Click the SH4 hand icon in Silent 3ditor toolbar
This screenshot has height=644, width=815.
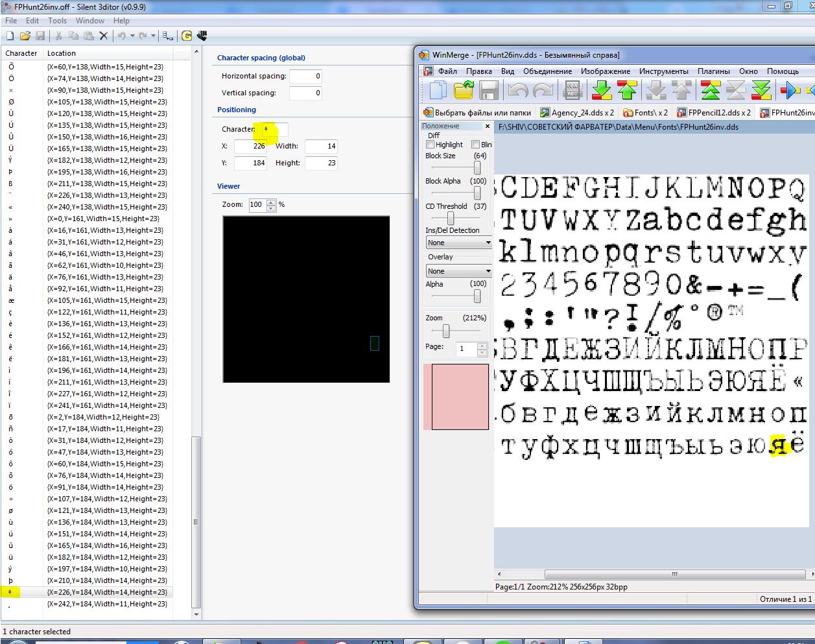pos(202,36)
